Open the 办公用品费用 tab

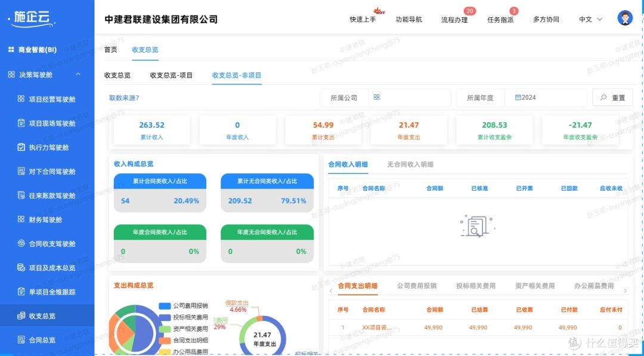point(594,286)
